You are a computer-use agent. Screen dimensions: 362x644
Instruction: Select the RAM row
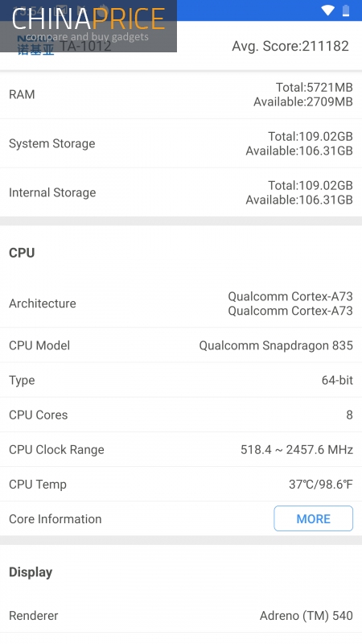pyautogui.click(x=181, y=94)
